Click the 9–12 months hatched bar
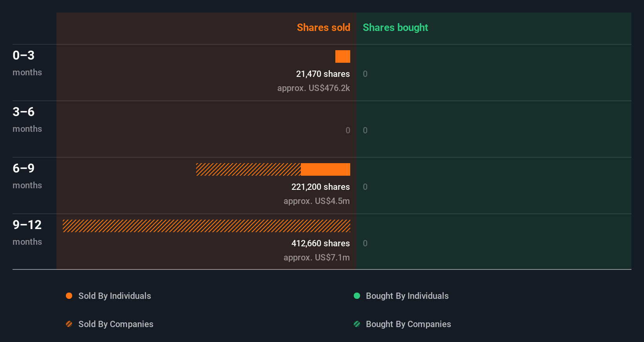The image size is (644, 342). click(206, 226)
